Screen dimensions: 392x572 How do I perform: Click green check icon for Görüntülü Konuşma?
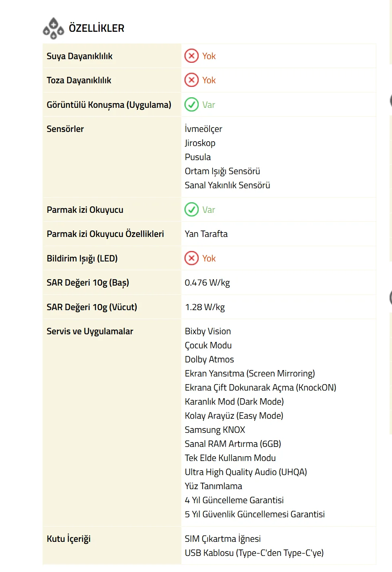[192, 105]
